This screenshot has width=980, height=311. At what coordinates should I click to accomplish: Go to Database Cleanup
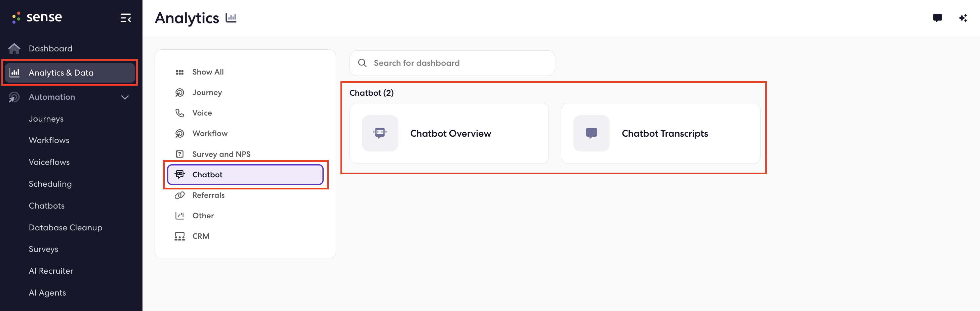pos(66,227)
